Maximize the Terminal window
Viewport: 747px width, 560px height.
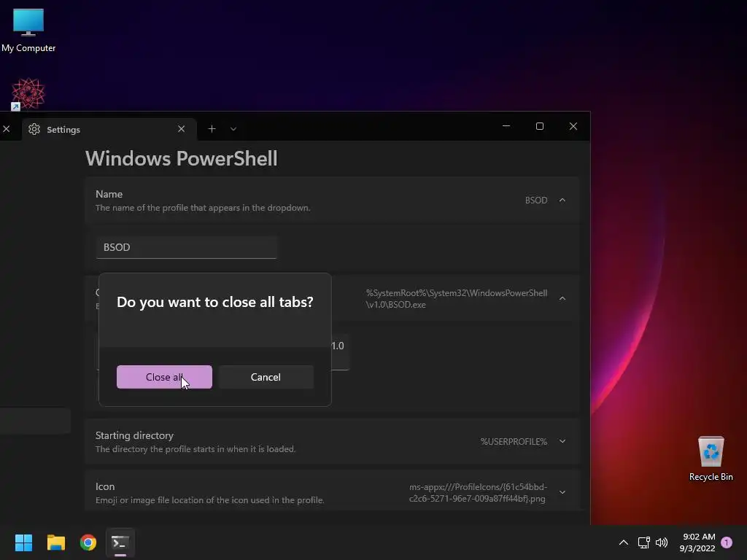pos(539,126)
